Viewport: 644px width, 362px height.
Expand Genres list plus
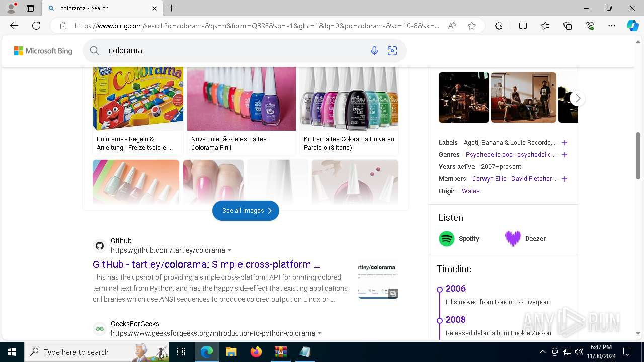tap(565, 155)
